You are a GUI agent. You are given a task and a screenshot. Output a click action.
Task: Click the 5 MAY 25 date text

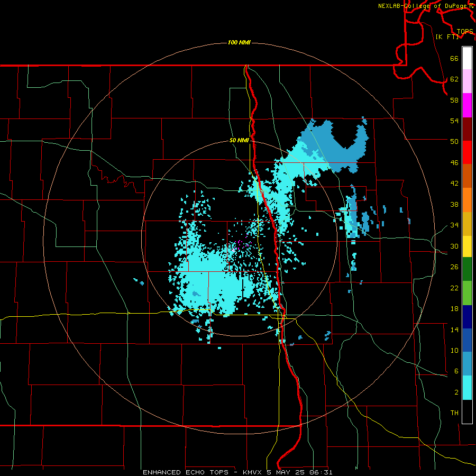point(287,472)
